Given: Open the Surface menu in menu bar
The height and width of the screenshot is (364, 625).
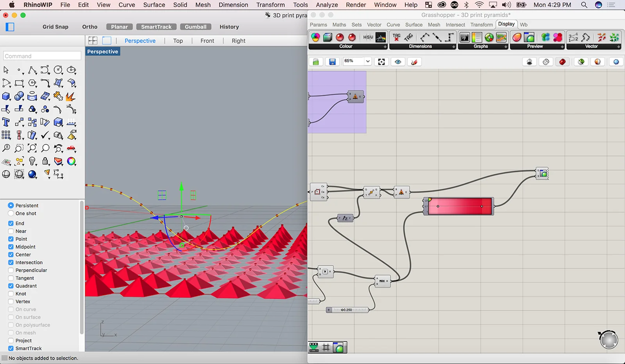Looking at the screenshot, I should tap(154, 5).
